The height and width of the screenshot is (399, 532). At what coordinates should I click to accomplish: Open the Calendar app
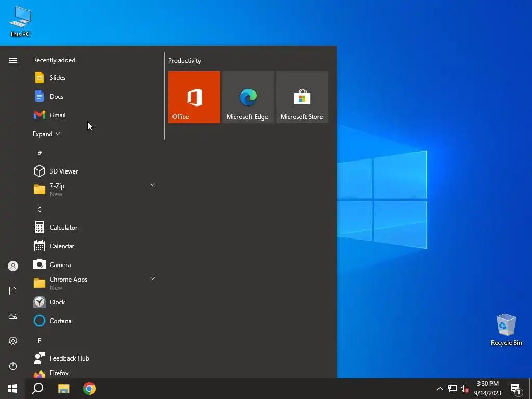(x=95, y=246)
